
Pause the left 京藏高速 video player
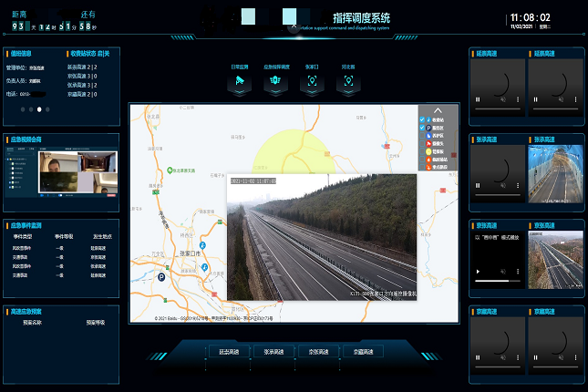point(478,357)
